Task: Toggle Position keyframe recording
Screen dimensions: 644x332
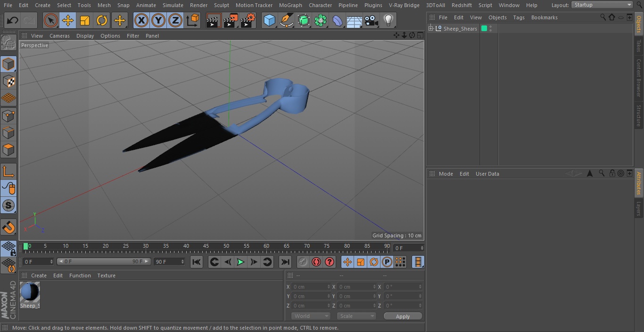Action: pos(347,262)
